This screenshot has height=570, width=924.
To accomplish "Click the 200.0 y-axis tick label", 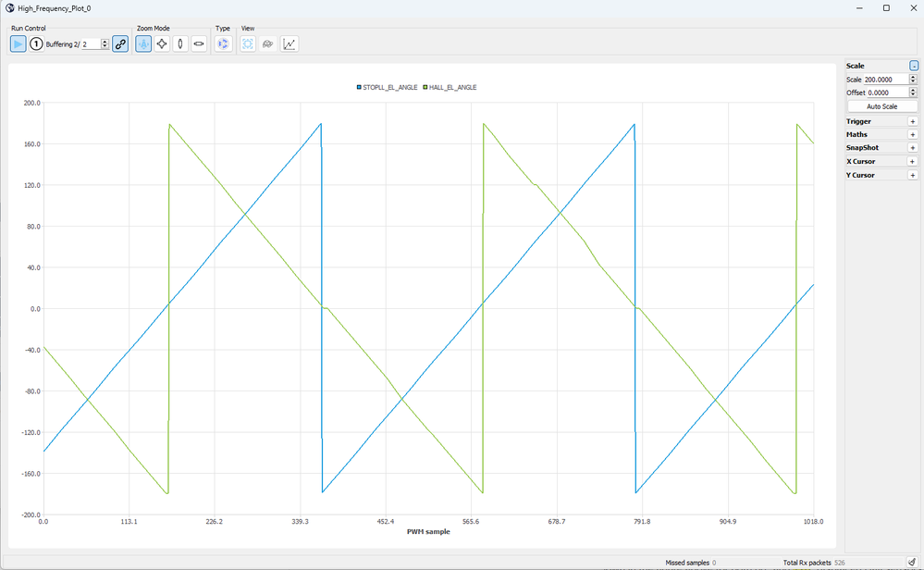I will tap(31, 103).
